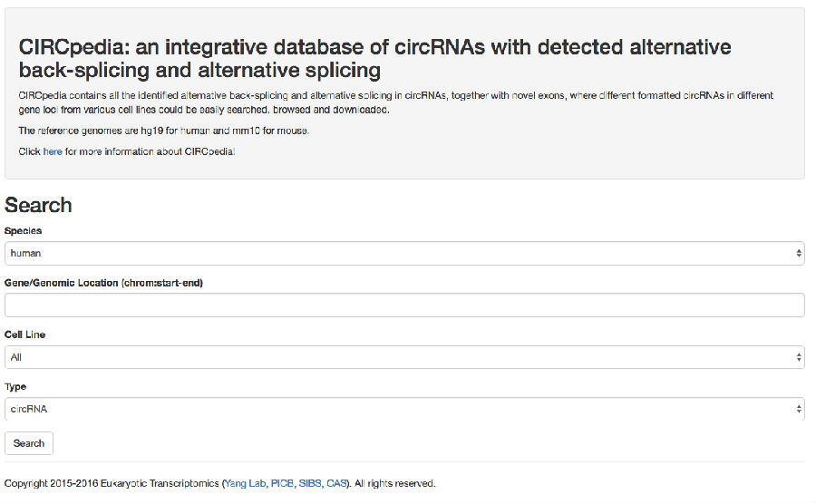The image size is (816, 504).
Task: Click the Gene/Genomic Location field label
Action: pos(103,283)
